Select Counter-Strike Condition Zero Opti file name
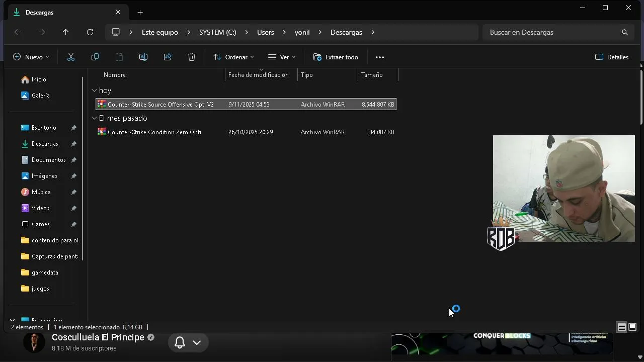 coord(154,132)
